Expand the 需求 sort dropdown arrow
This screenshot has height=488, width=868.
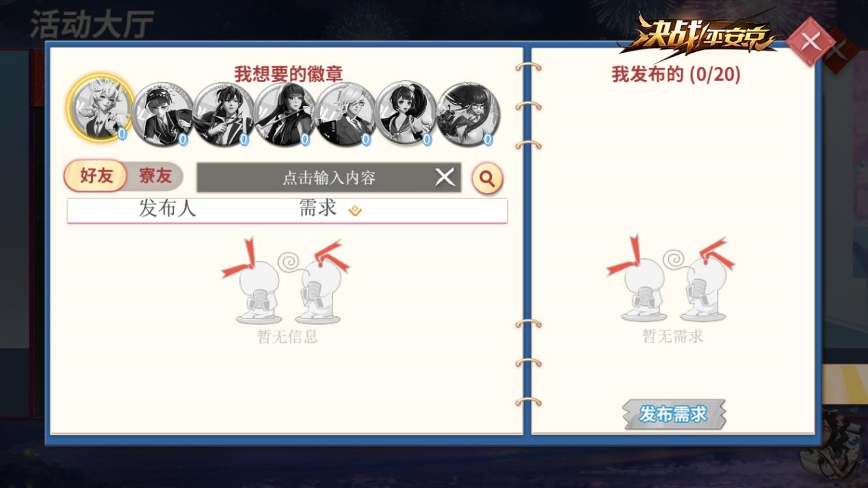[355, 211]
